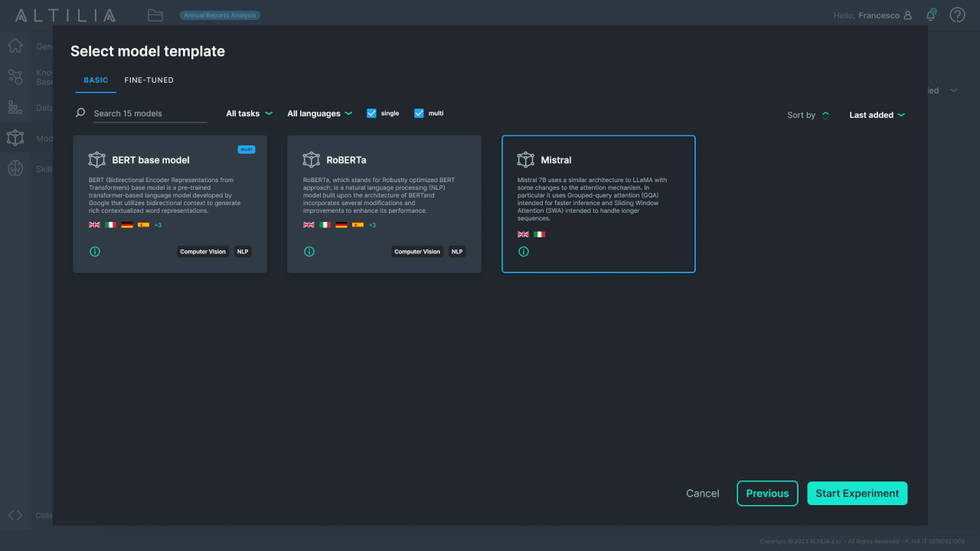Image resolution: width=980 pixels, height=551 pixels.
Task: Click the multi badge on BERT card
Action: tap(247, 149)
